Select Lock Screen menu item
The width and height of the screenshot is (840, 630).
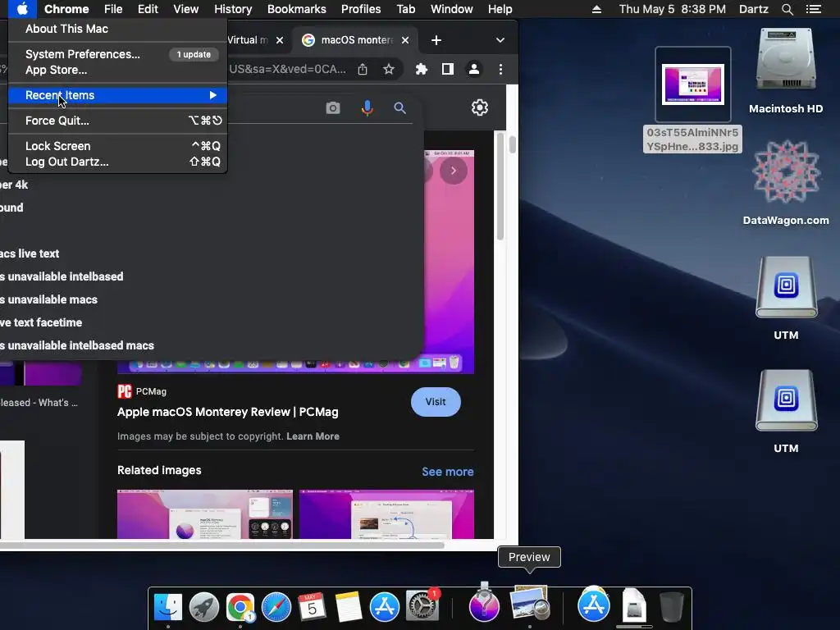point(118,146)
